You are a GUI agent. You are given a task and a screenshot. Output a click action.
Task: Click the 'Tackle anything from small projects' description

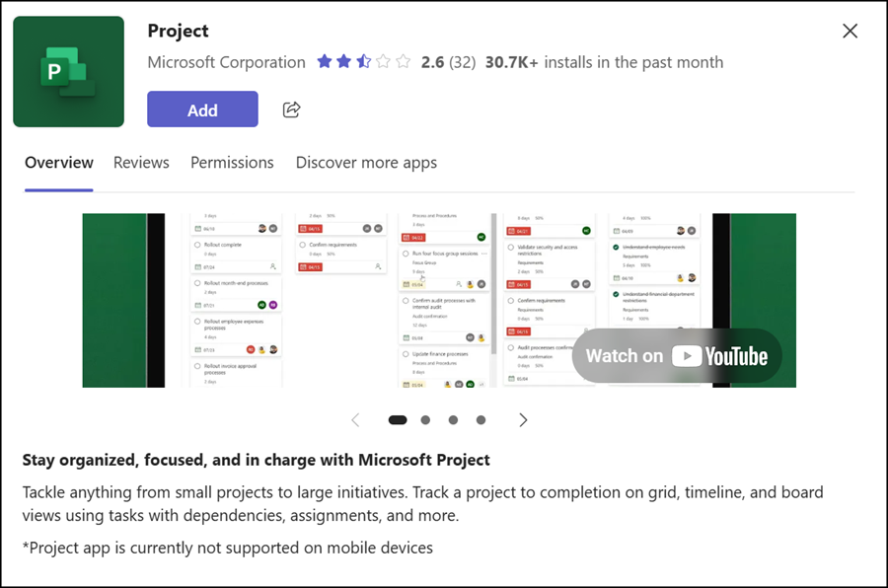coord(422,503)
